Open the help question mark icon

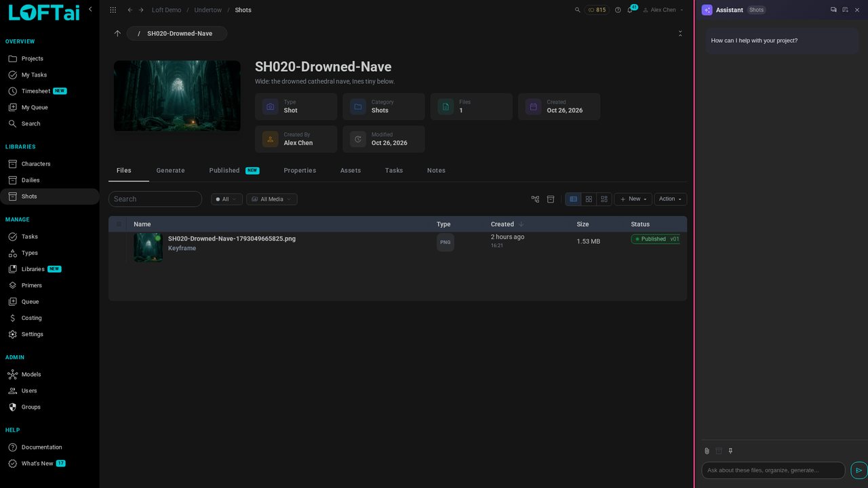618,10
